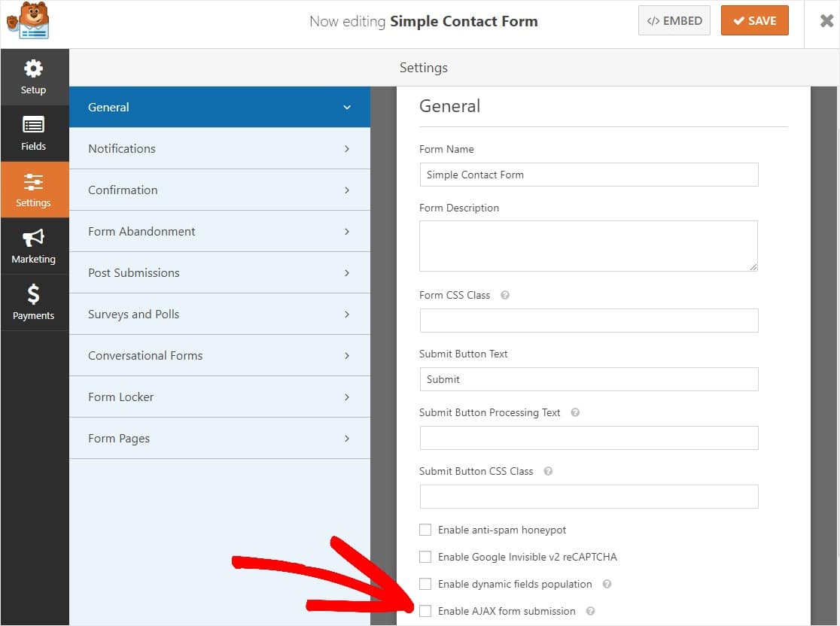Open the Fields list icon
Screen dimensions: 840x626
click(x=33, y=126)
